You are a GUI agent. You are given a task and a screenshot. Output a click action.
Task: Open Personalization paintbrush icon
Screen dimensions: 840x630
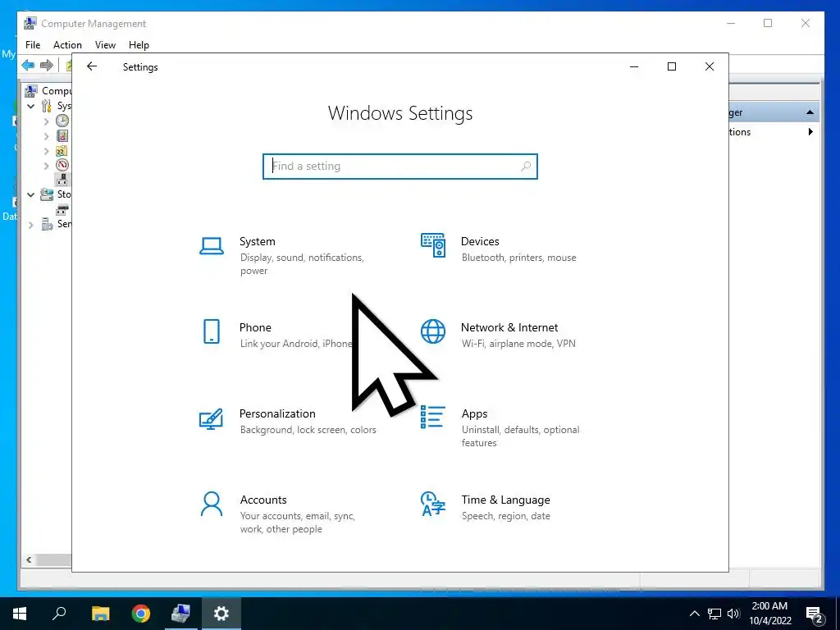(211, 419)
